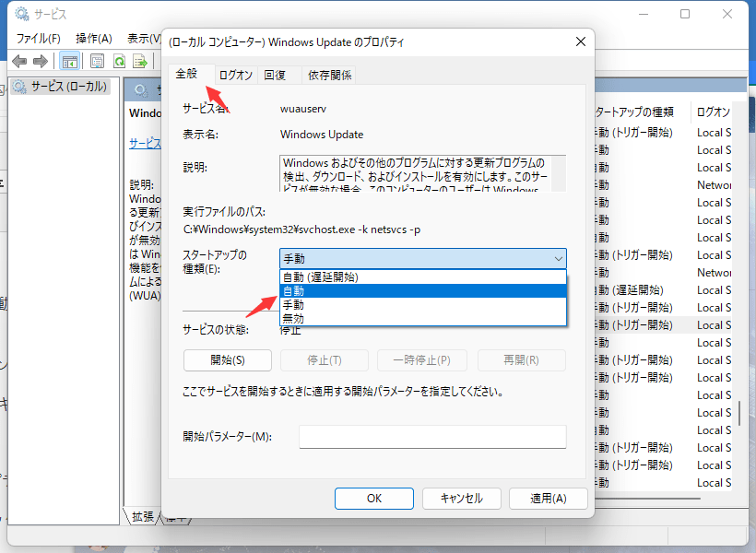Click the Services gear icon in the title bar
Image resolution: width=756 pixels, height=553 pixels.
23,13
